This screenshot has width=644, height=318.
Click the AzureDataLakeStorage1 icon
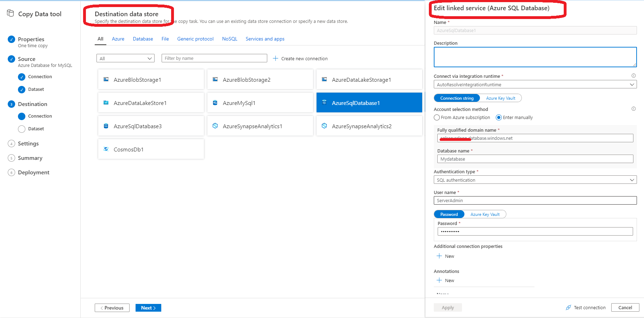324,80
